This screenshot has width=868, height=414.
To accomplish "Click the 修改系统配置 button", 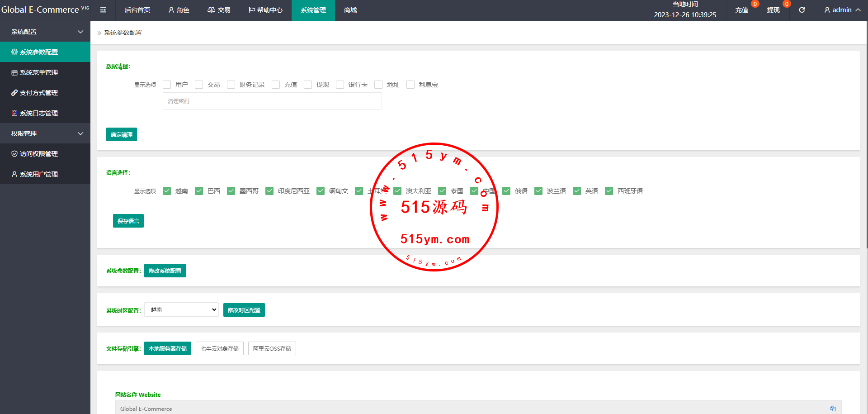I will (165, 271).
